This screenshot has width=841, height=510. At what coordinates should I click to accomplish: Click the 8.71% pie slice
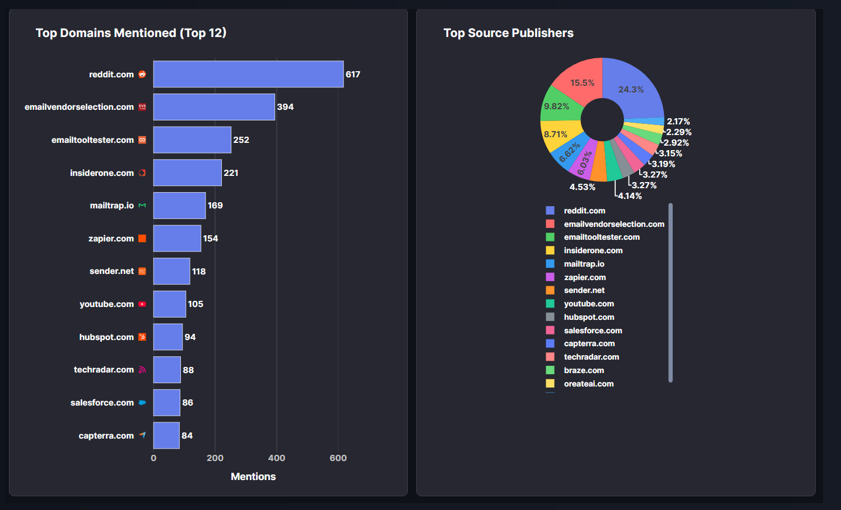[558, 134]
